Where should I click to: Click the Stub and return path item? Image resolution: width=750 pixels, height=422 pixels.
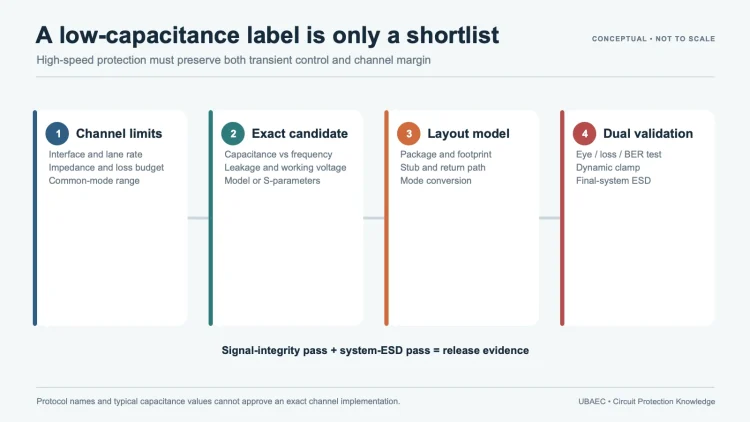click(x=443, y=167)
